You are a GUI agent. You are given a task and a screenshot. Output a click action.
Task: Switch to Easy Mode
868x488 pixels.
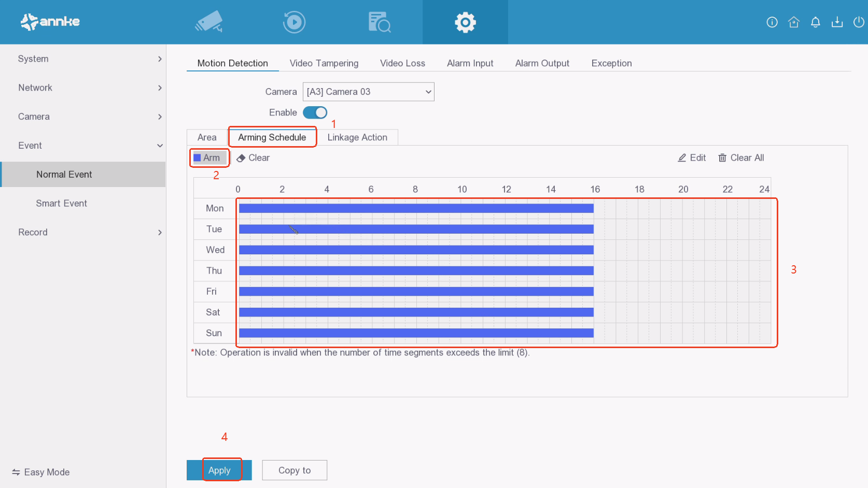41,472
